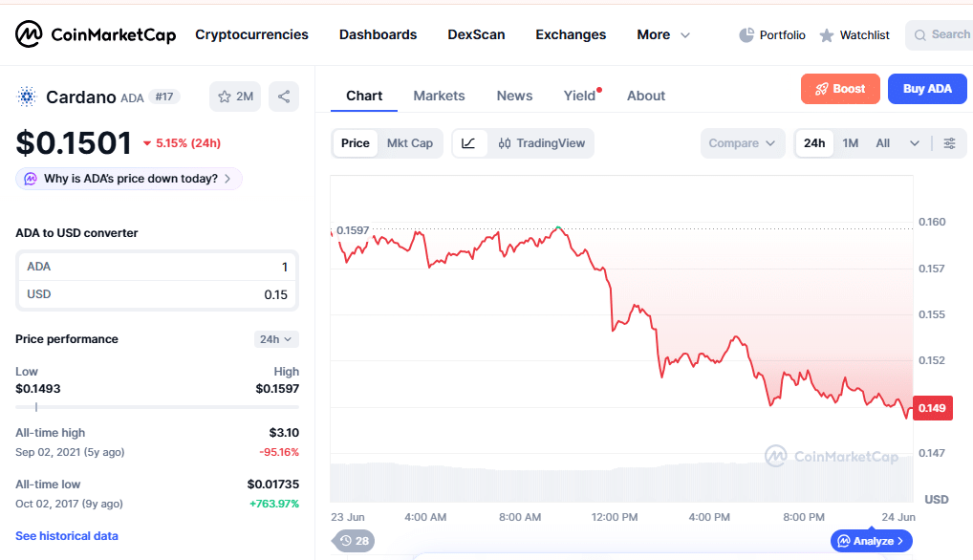The width and height of the screenshot is (973, 560).
Task: Click the ADA amount input field
Action: (157, 267)
